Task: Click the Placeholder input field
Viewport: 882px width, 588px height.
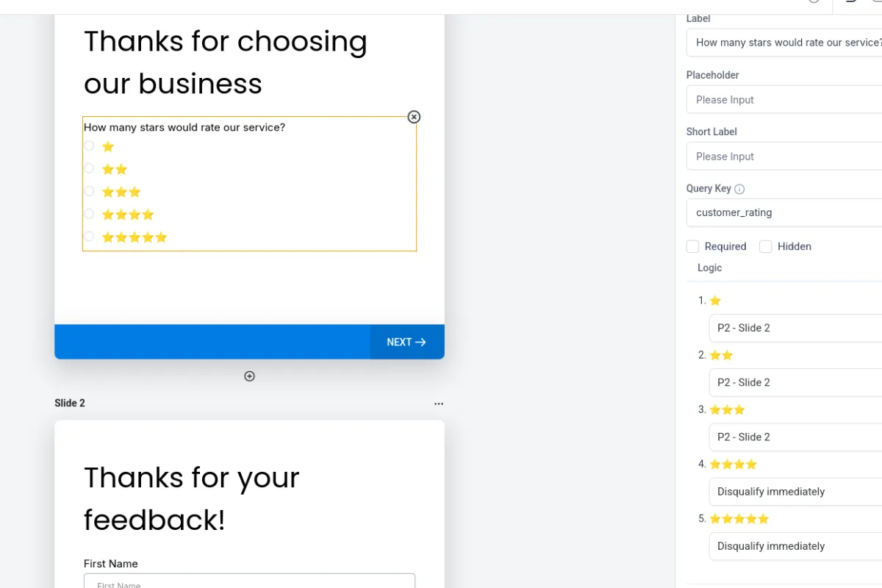Action: point(784,99)
